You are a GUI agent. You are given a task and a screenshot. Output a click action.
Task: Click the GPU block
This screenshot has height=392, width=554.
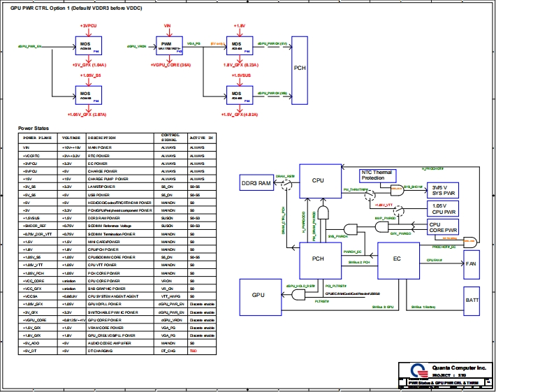[x=258, y=295]
